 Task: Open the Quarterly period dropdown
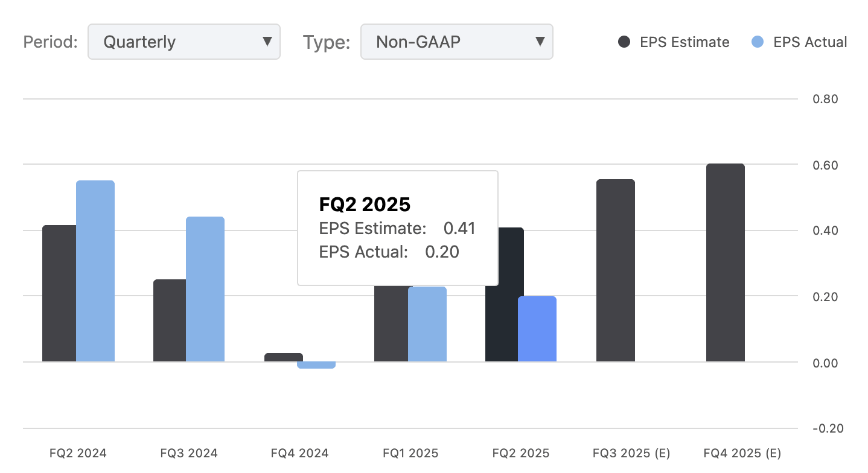click(x=184, y=42)
